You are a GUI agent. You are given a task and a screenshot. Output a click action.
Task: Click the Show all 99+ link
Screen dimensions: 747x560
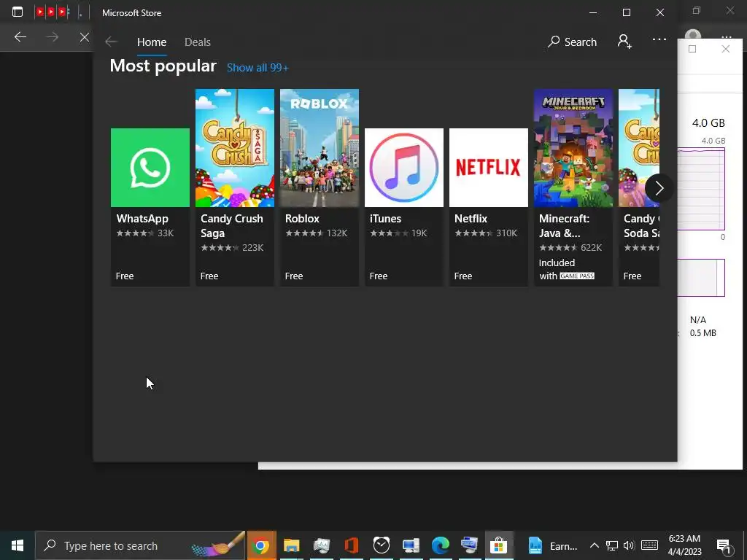click(258, 68)
